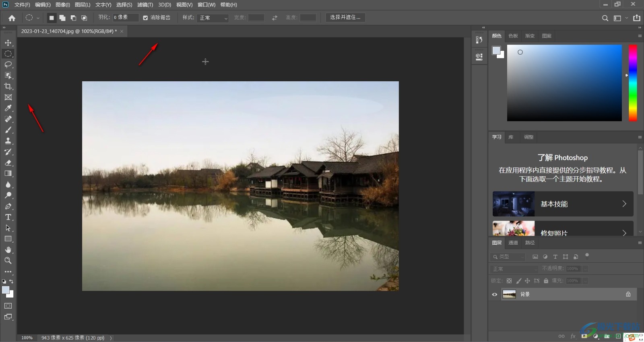
Task: Open the Properties panel icon
Action: coord(479,57)
